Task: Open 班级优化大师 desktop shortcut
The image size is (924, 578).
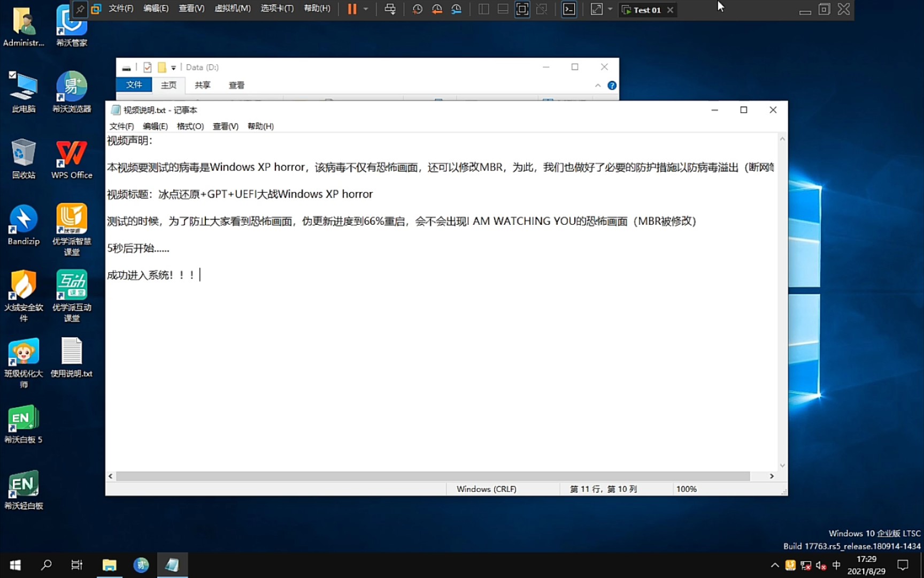Action: (x=24, y=362)
